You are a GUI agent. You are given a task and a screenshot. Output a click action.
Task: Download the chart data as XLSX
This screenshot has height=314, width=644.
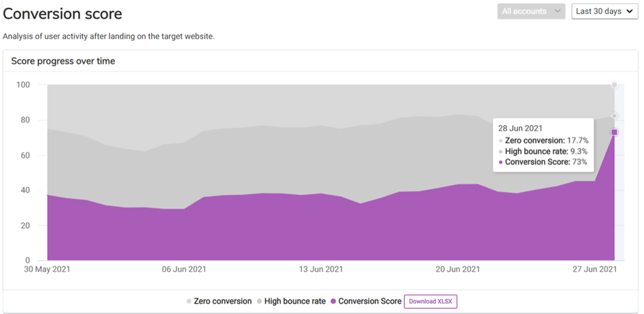point(431,301)
